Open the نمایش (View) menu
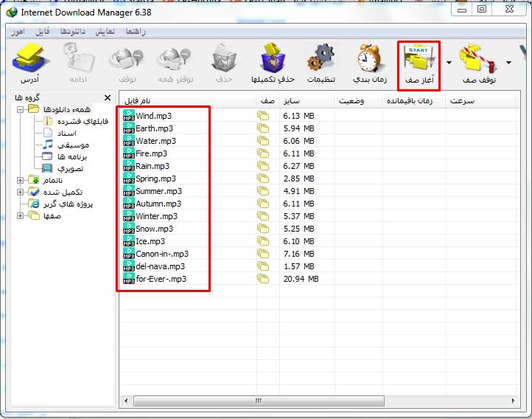 pyautogui.click(x=105, y=32)
